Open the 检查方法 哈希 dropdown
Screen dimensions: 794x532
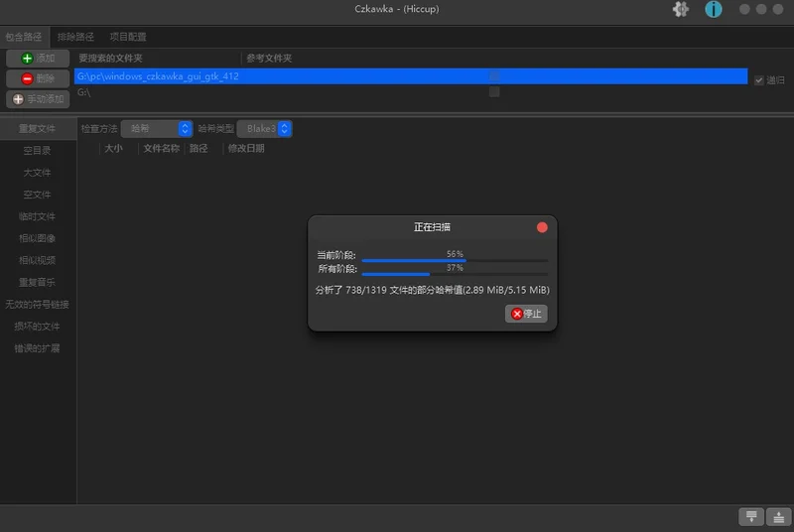(157, 129)
